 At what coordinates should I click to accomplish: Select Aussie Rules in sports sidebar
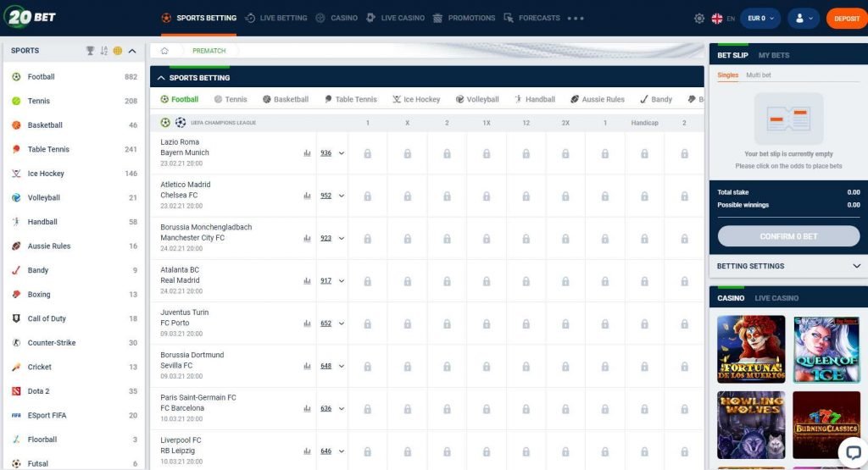pyautogui.click(x=74, y=246)
